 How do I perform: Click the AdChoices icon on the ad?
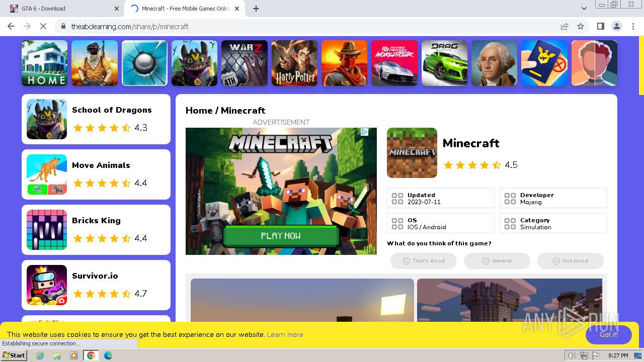coord(364,132)
